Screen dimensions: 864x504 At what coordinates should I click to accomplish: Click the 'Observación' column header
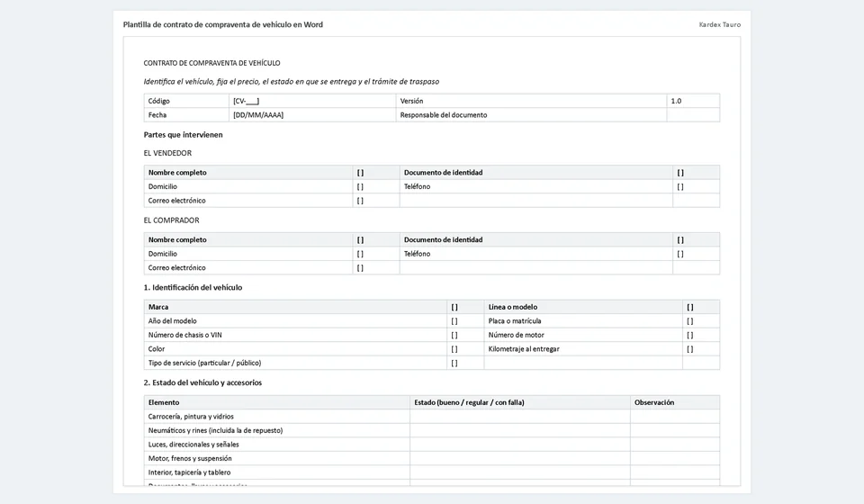(675, 402)
